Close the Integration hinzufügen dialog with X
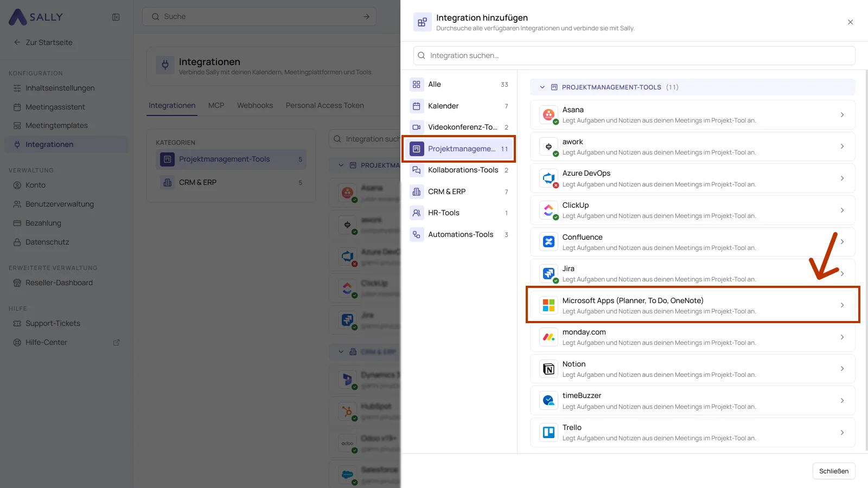868x488 pixels. click(x=850, y=22)
